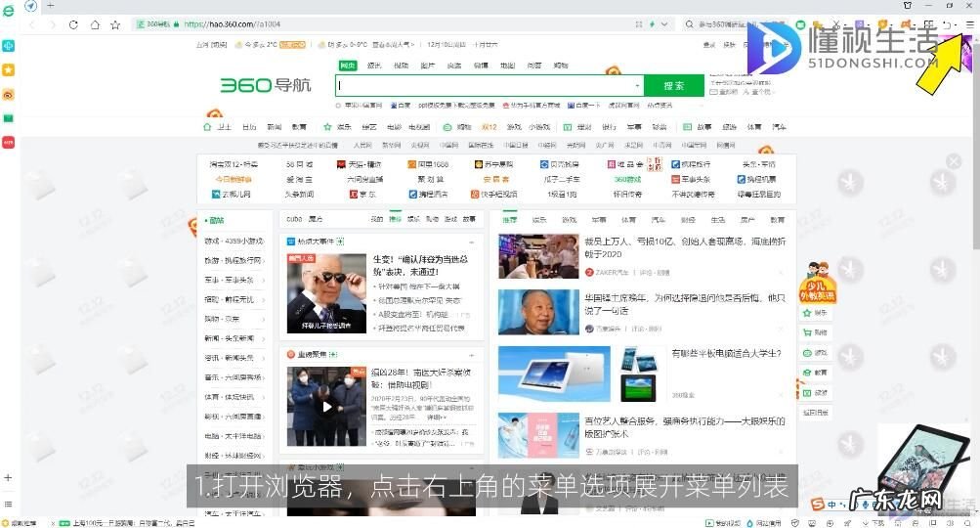
Task: Expand dropdown next to undo arrow icon
Action: 955,24
